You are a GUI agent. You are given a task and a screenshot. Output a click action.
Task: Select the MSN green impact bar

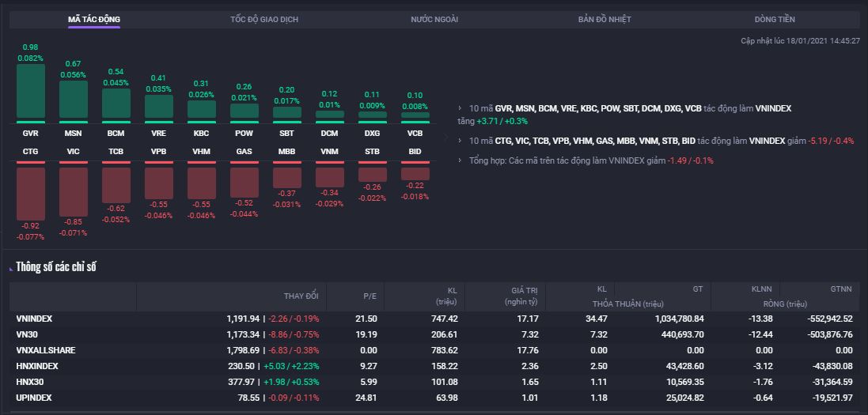pos(74,100)
